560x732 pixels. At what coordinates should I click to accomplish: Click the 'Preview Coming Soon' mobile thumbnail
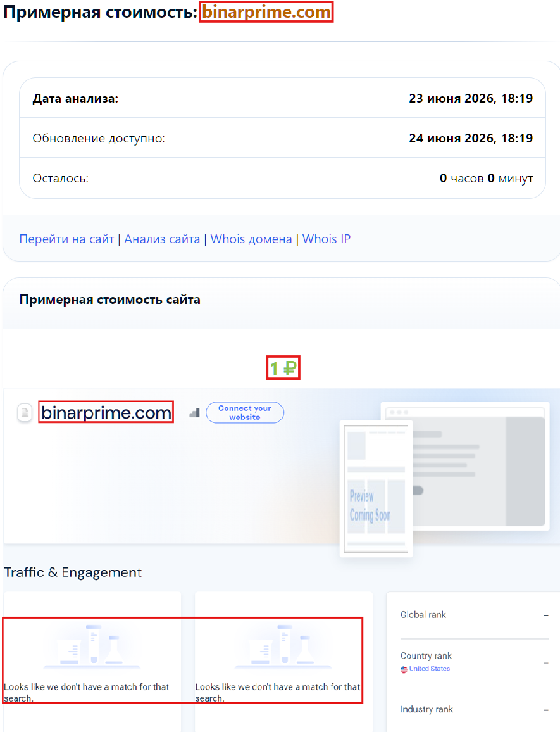(376, 489)
